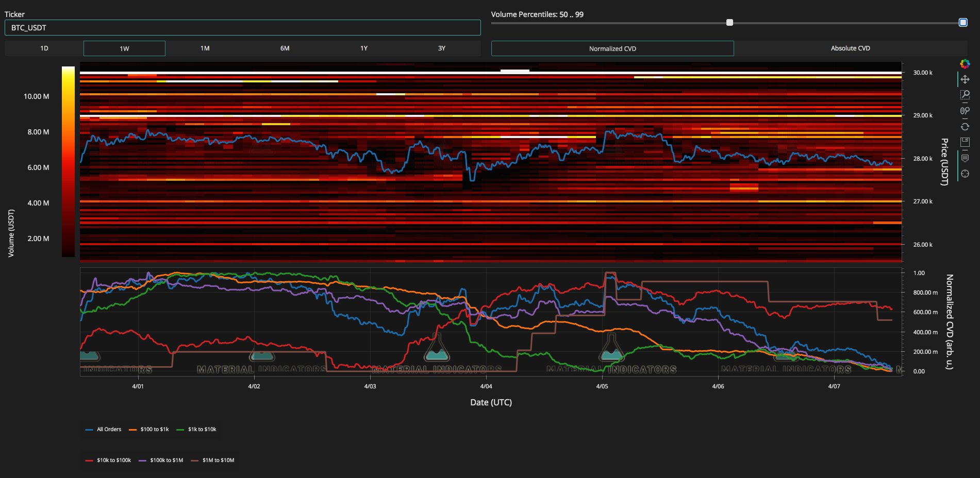Screen dimensions: 980x478
Task: Switch to Absolute CVD mode
Action: tap(850, 48)
